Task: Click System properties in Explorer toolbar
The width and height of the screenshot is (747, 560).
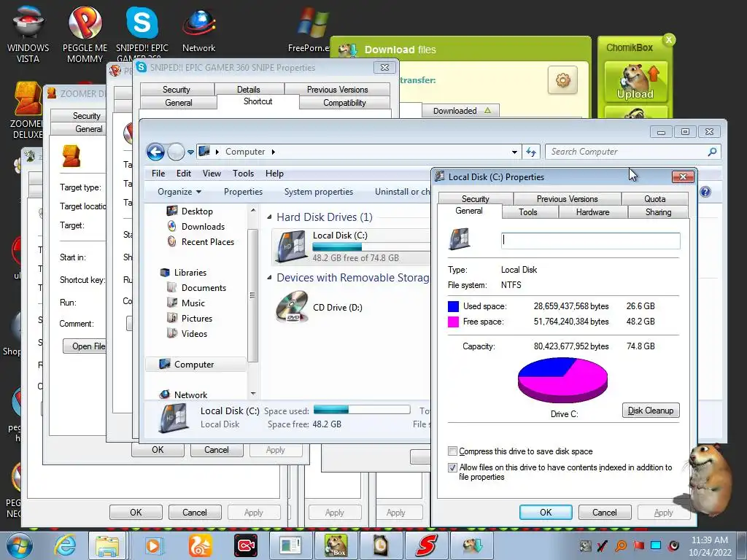Action: 319,192
